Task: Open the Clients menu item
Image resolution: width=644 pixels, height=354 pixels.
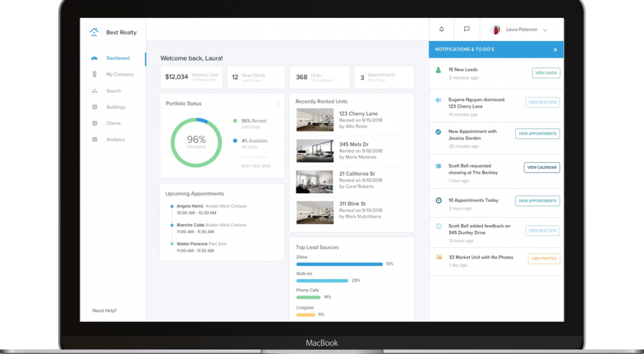Action: (114, 123)
